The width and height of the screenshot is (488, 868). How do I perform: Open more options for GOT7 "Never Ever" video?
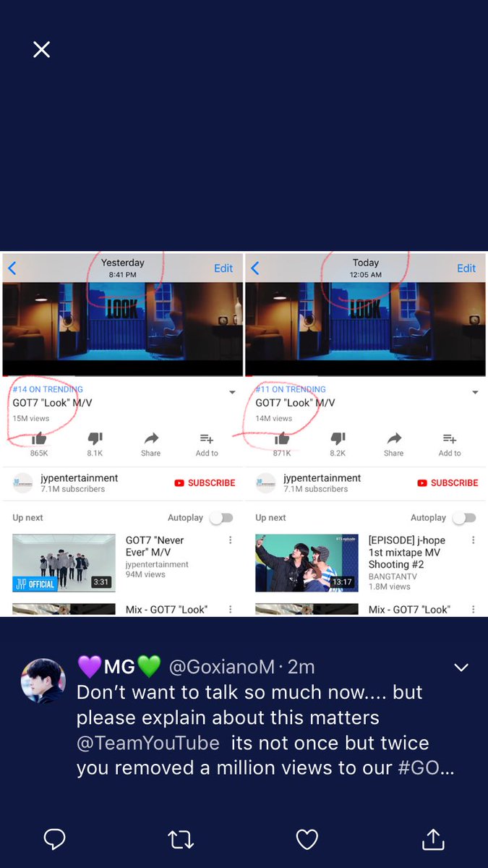pyautogui.click(x=231, y=540)
